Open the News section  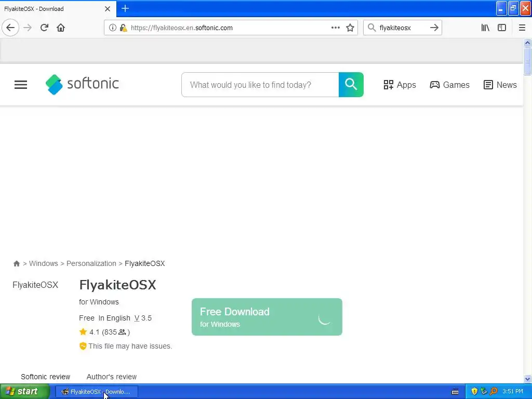tap(500, 85)
